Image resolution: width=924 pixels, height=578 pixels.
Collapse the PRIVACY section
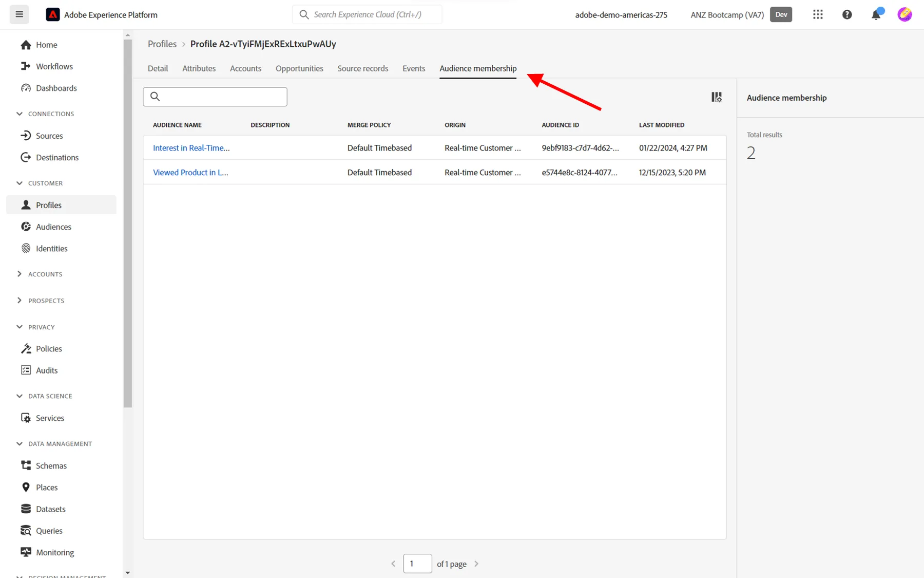[x=35, y=327]
